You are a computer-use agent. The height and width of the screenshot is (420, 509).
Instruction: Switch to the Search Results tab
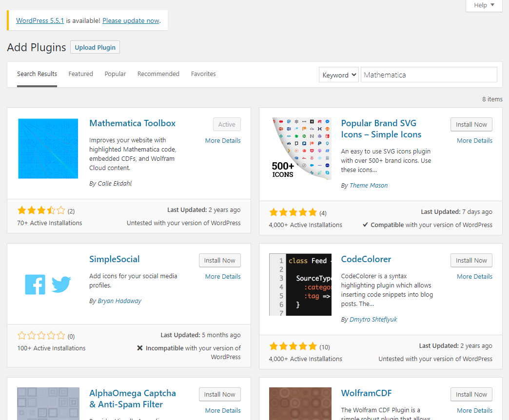(x=37, y=74)
